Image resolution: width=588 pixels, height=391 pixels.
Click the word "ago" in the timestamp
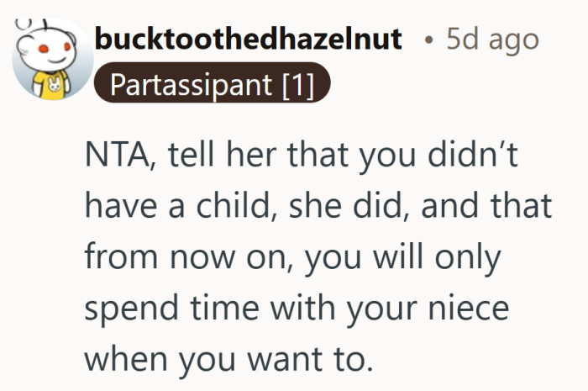click(x=513, y=39)
